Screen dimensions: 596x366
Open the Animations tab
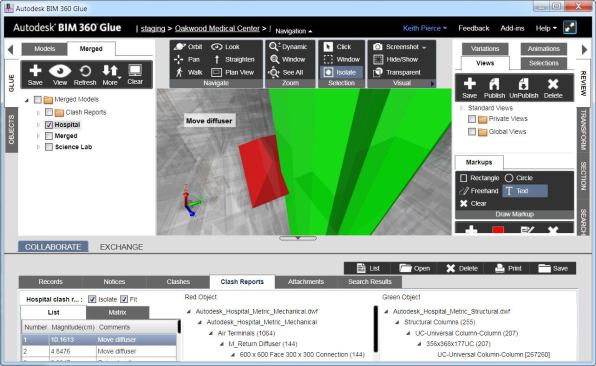(544, 49)
